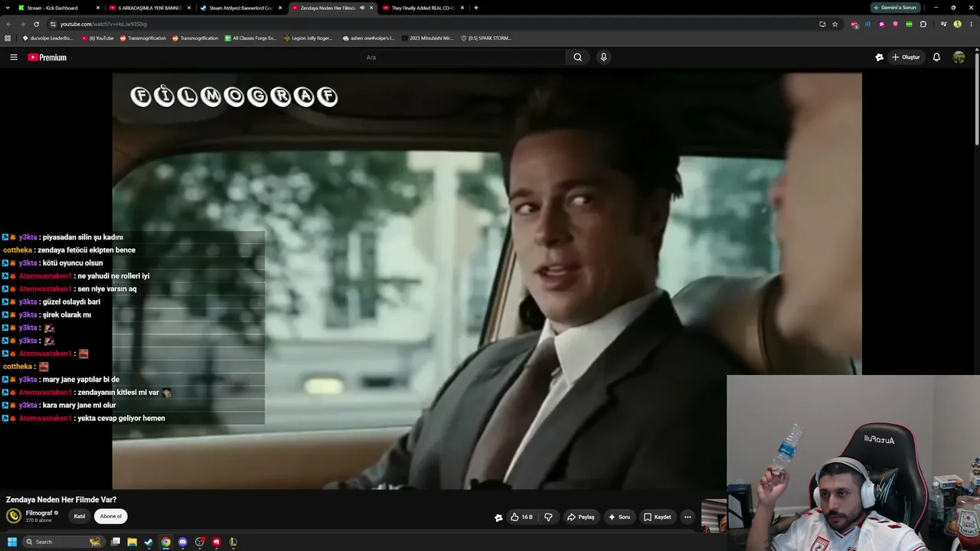Click the 270 B abone subscriber count
Screen dimensions: 980x551
[x=38, y=520]
